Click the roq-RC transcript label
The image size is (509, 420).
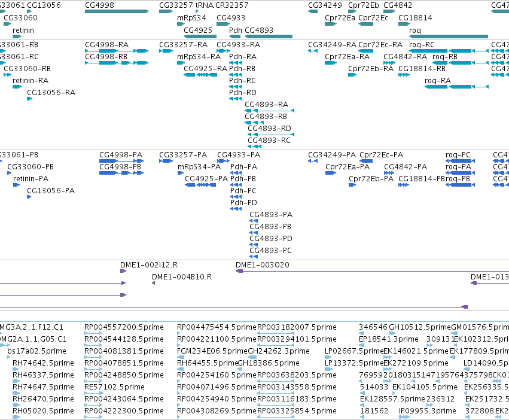422,45
